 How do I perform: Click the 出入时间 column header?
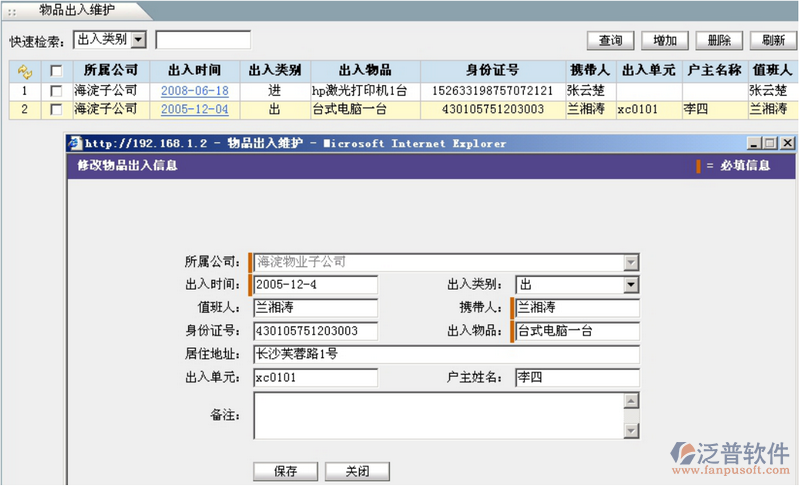click(195, 70)
